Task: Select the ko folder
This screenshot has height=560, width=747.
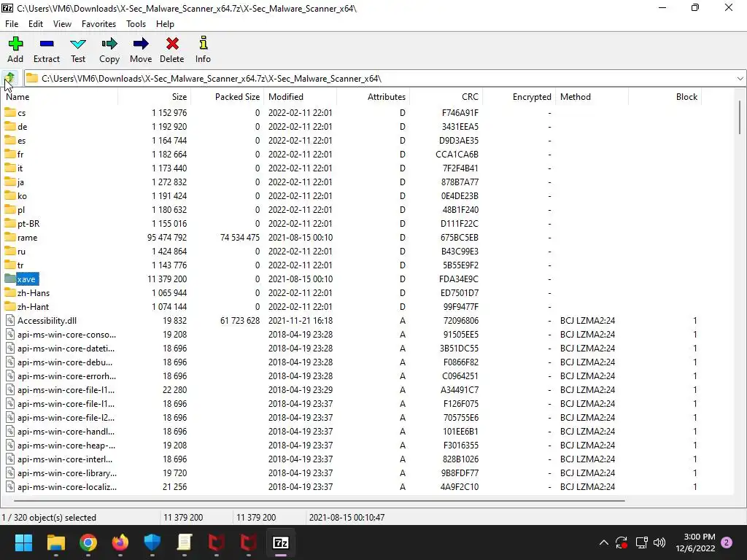Action: click(22, 196)
